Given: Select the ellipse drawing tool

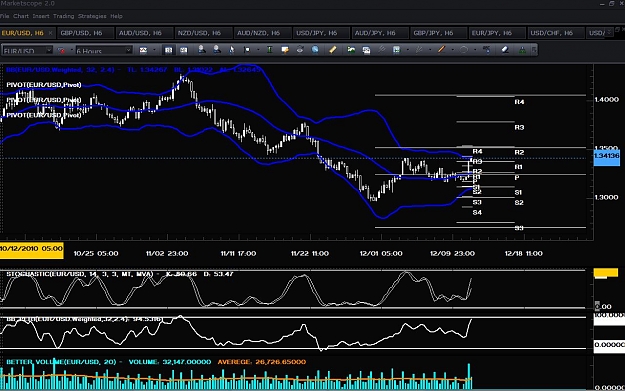Looking at the screenshot, I should click(x=464, y=50).
